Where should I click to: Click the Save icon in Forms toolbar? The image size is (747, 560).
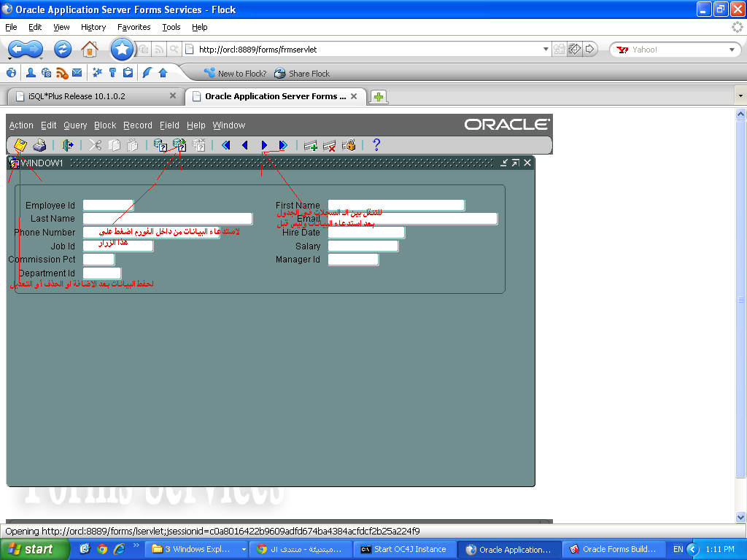pos(20,145)
